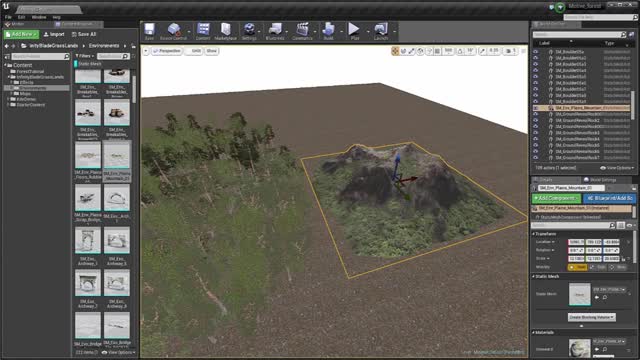This screenshot has height=360, width=640.
Task: Browse to Static Mesh asset in Content Browser
Action: [x=604, y=298]
